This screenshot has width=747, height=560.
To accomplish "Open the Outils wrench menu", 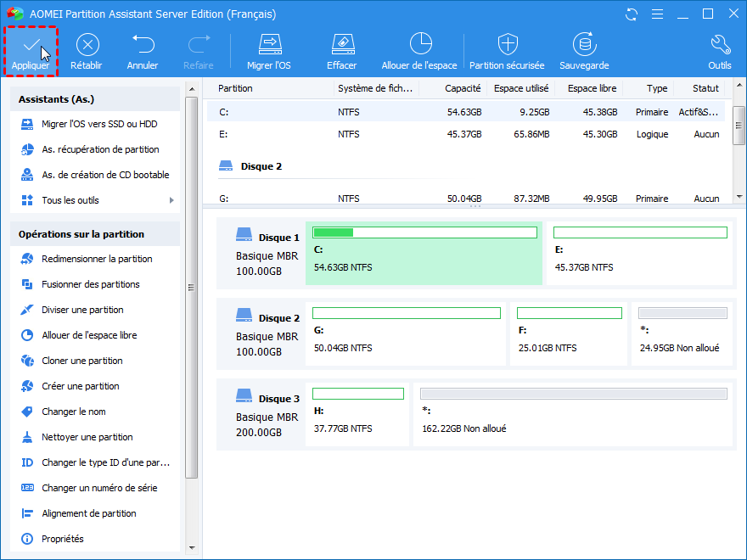I will point(719,45).
